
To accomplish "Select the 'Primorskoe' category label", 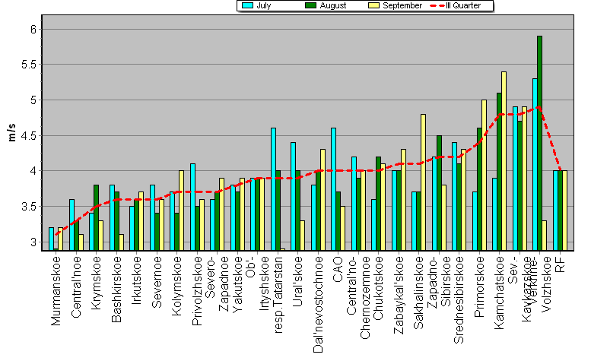I will pos(479,286).
